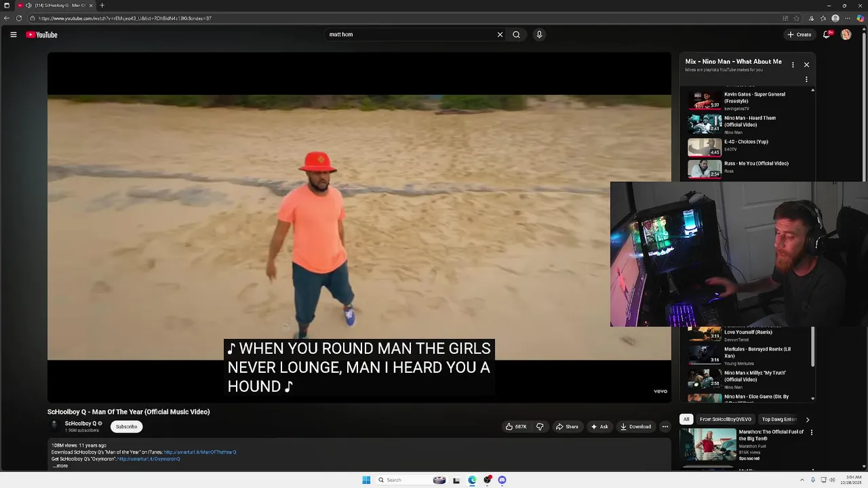Like the video (687K)
This screenshot has width=868, height=488.
(516, 426)
